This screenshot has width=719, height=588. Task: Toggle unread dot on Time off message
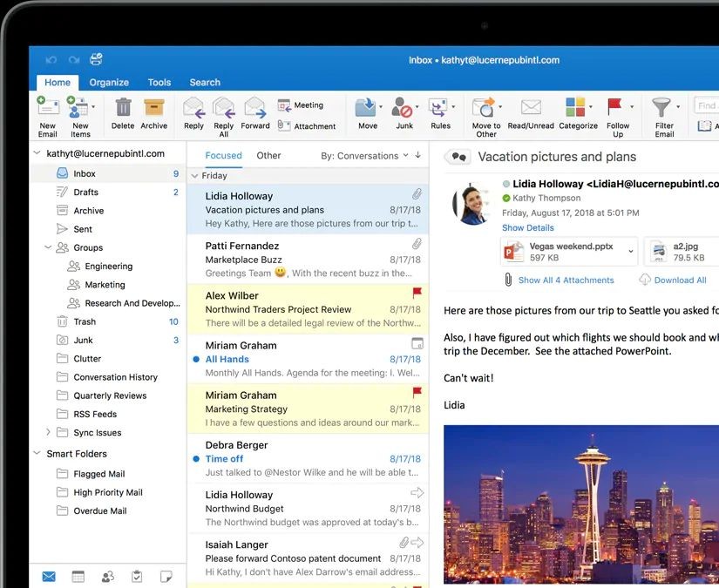click(x=196, y=459)
